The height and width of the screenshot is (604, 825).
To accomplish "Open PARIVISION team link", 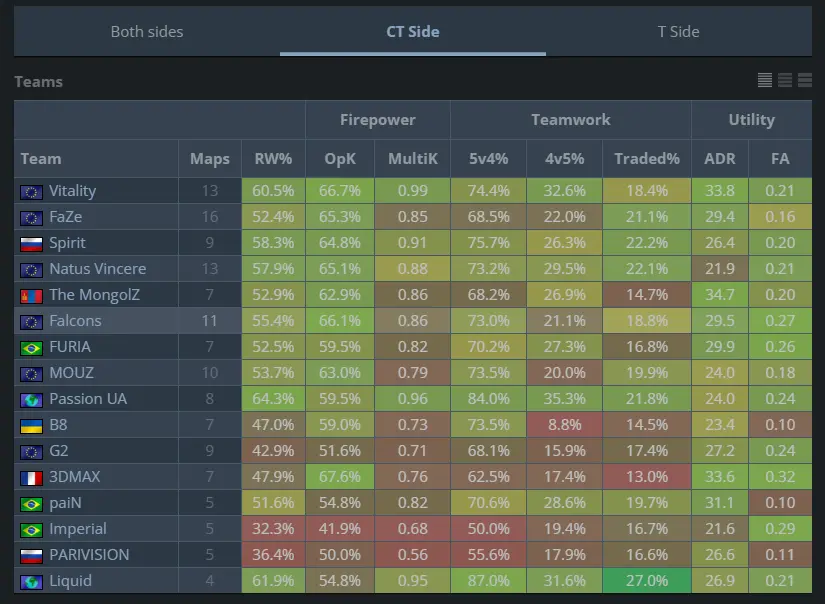I will tap(89, 555).
